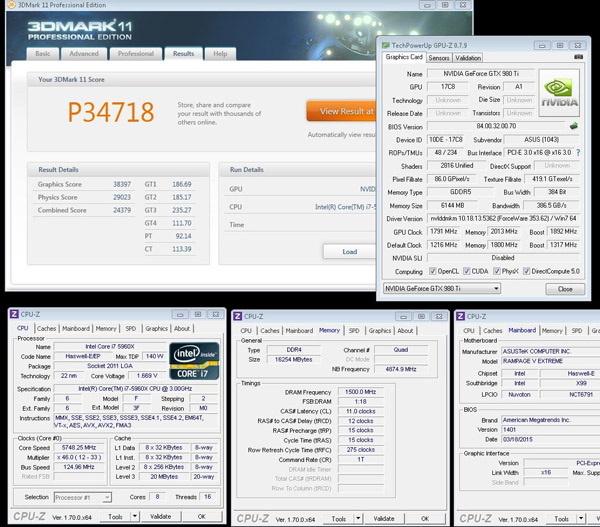Click OK in the middle CPU-Z window
600x527 pixels.
(425, 519)
